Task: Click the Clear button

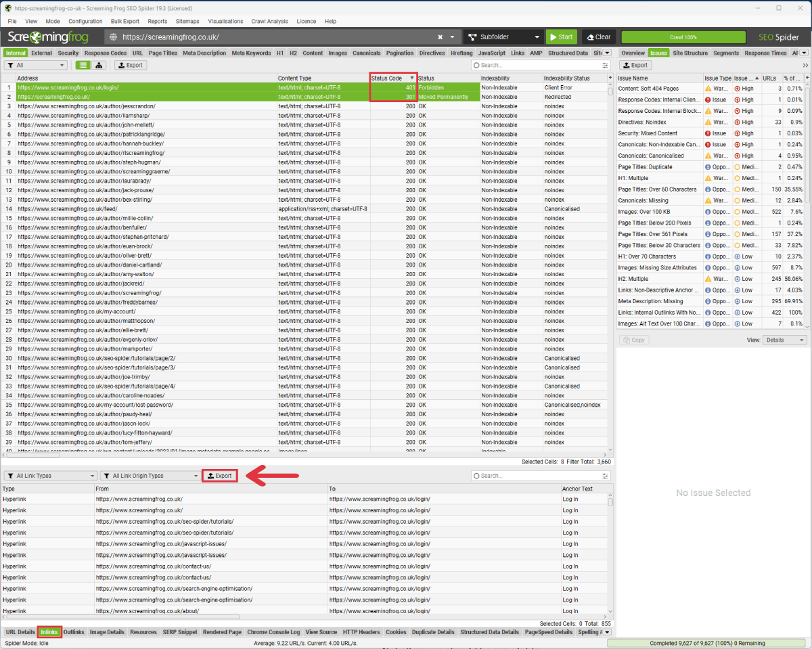Action: coord(597,37)
